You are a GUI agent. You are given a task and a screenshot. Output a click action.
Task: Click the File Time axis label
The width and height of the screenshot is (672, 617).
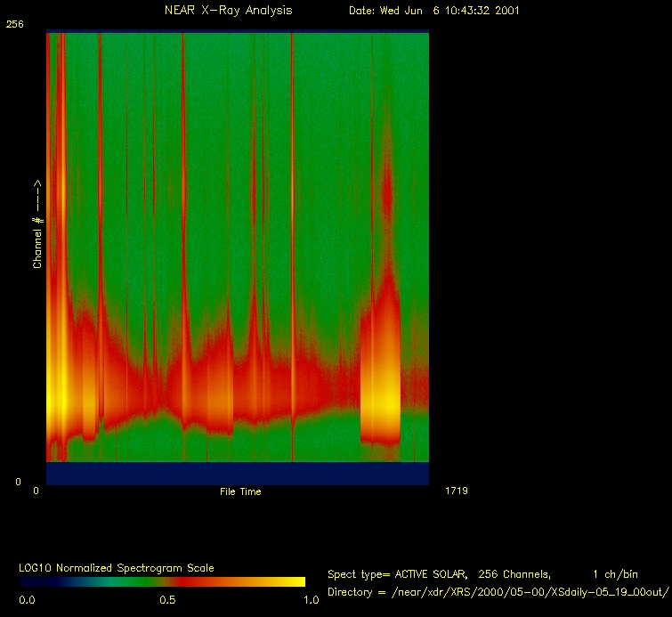point(240,491)
